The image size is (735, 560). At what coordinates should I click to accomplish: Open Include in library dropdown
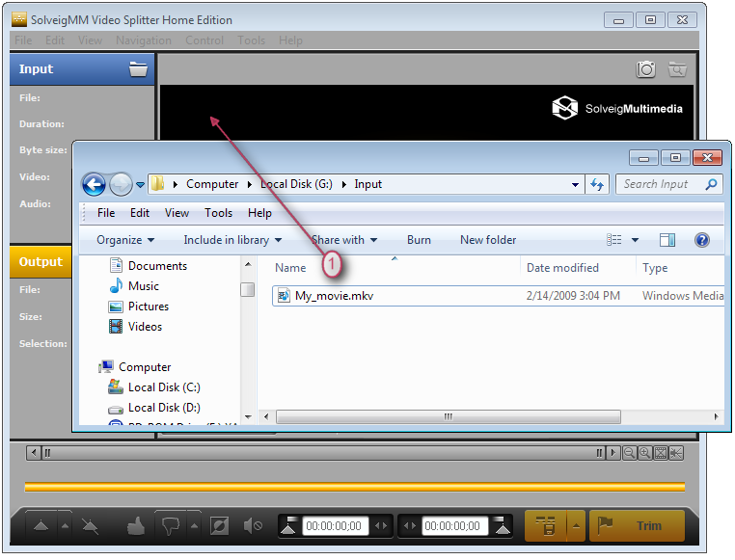[232, 240]
